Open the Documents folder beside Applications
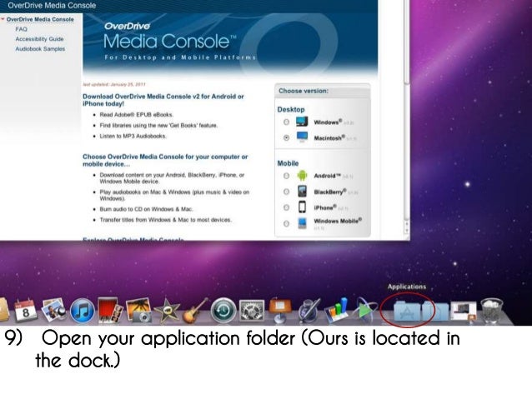532x399 pixels. (x=435, y=312)
